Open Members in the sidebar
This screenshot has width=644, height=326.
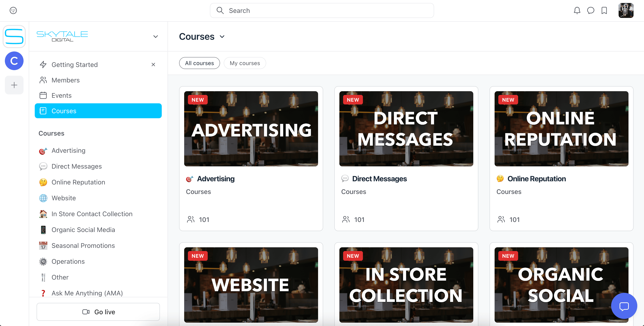(98, 80)
